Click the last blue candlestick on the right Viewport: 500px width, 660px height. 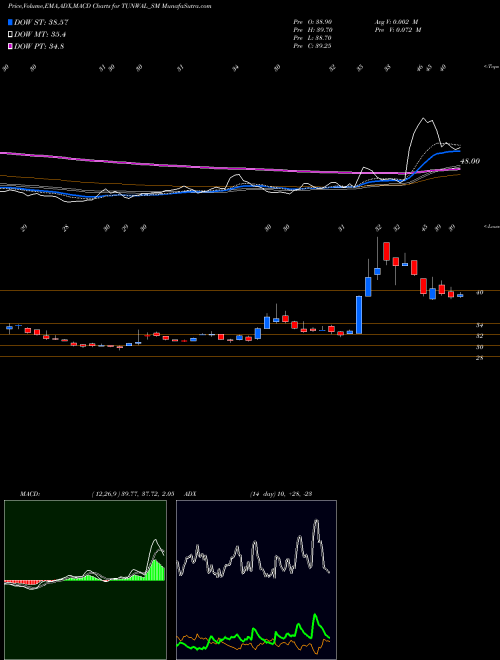460,295
